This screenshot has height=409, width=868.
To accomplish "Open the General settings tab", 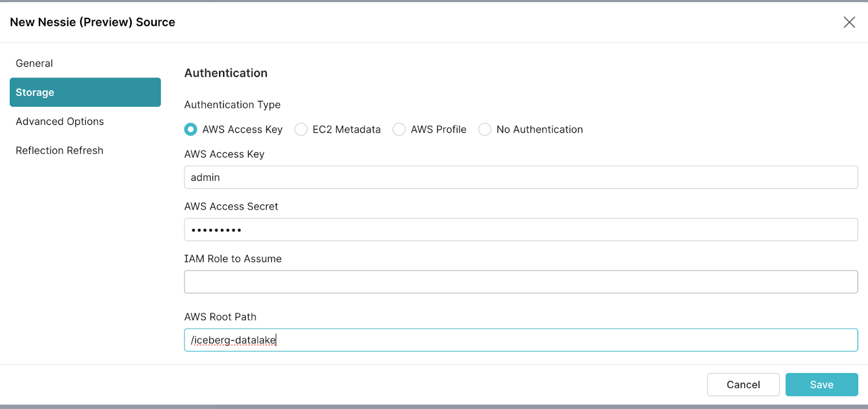I will [34, 63].
